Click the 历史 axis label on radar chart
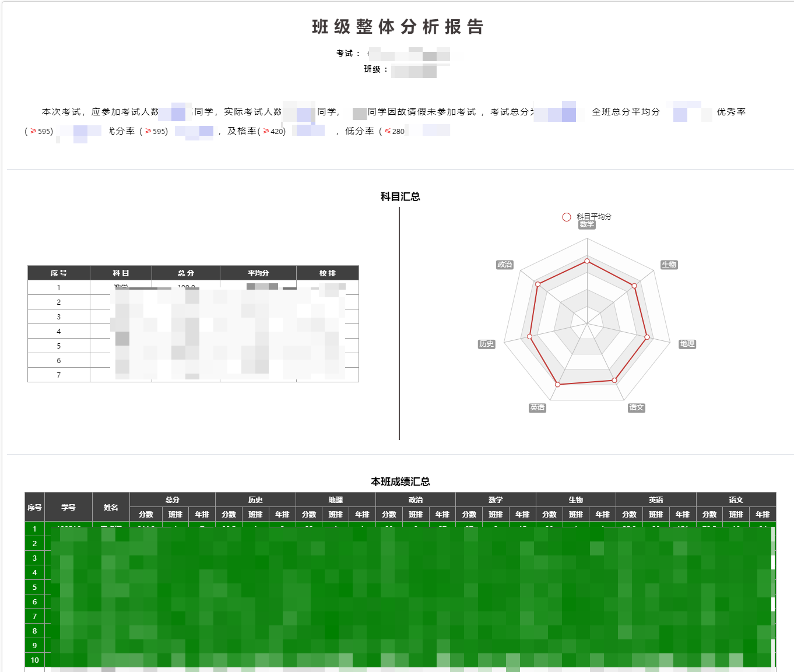 pyautogui.click(x=487, y=344)
